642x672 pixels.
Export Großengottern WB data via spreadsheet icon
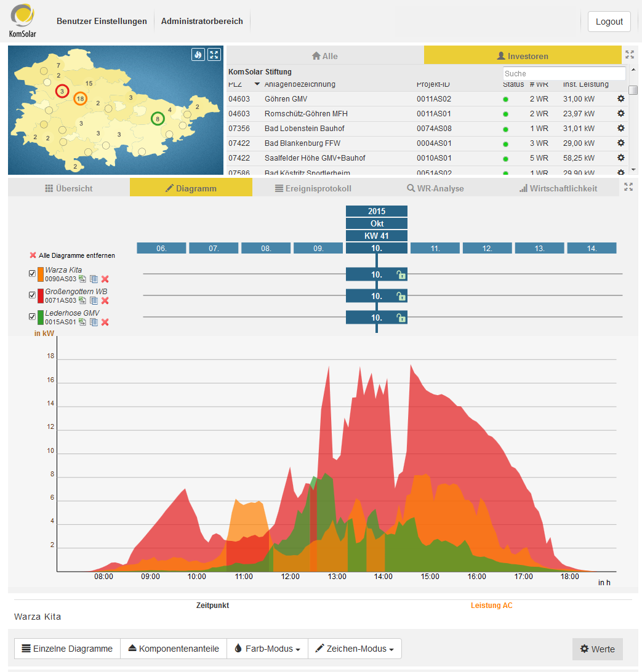tap(82, 300)
